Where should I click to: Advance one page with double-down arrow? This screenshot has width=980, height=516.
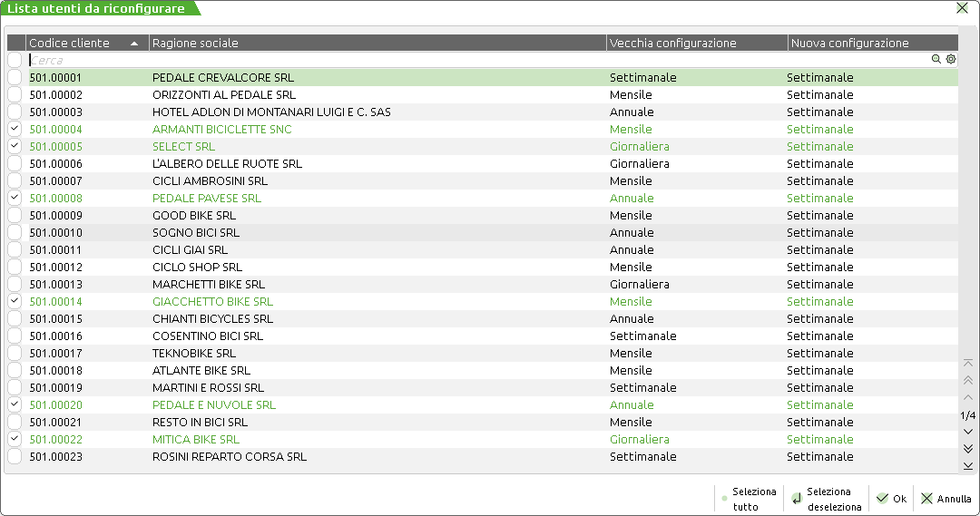tap(968, 449)
